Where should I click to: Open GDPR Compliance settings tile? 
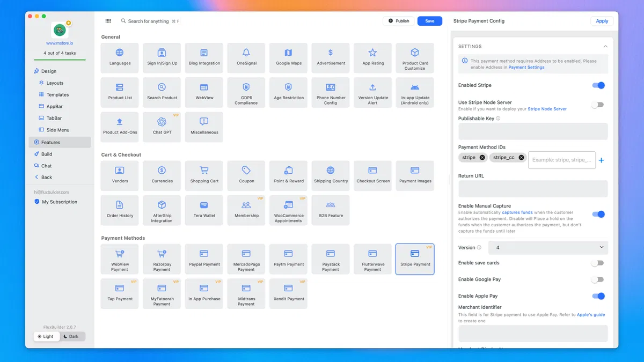pos(246,93)
